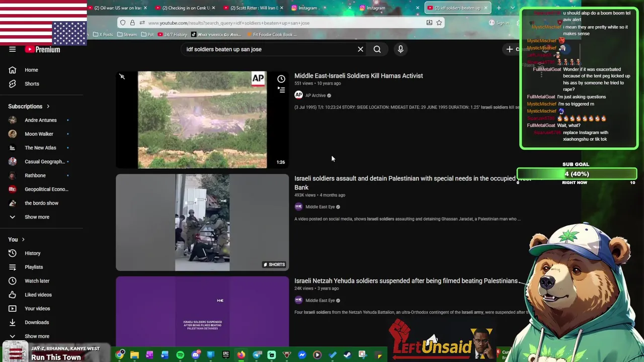Click the shield tracking protection icon
Image resolution: width=644 pixels, height=362 pixels.
coord(123,23)
